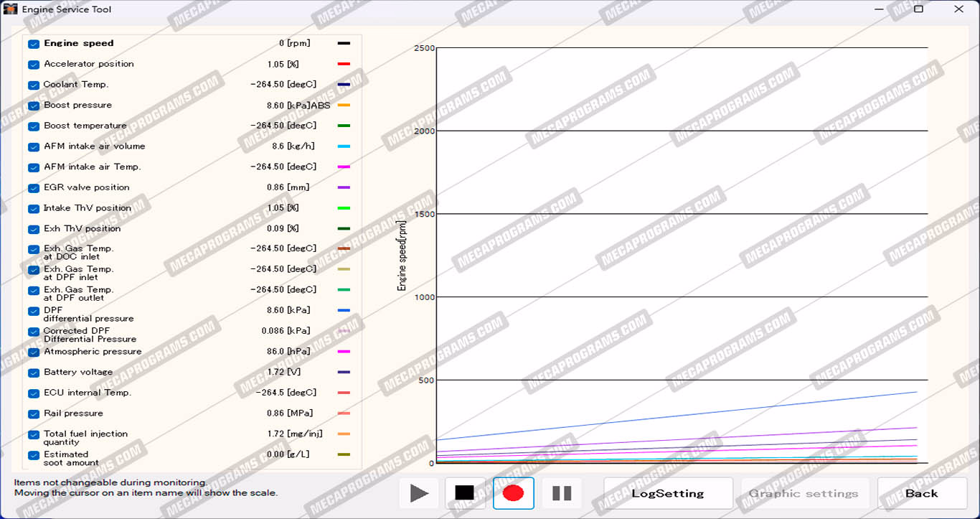Select the orange Boost pressure color swatch
Viewport: 980px width, 519px height.
pos(344,106)
